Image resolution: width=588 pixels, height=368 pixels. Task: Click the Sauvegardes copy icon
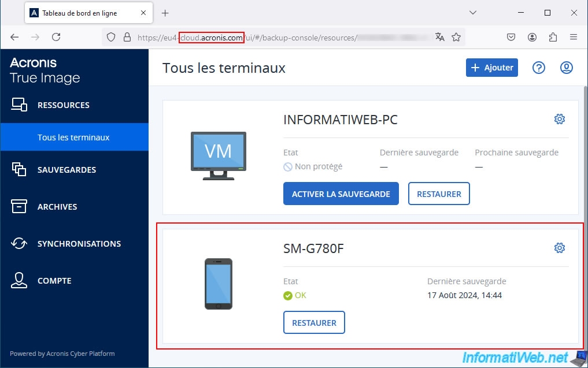[x=19, y=169]
